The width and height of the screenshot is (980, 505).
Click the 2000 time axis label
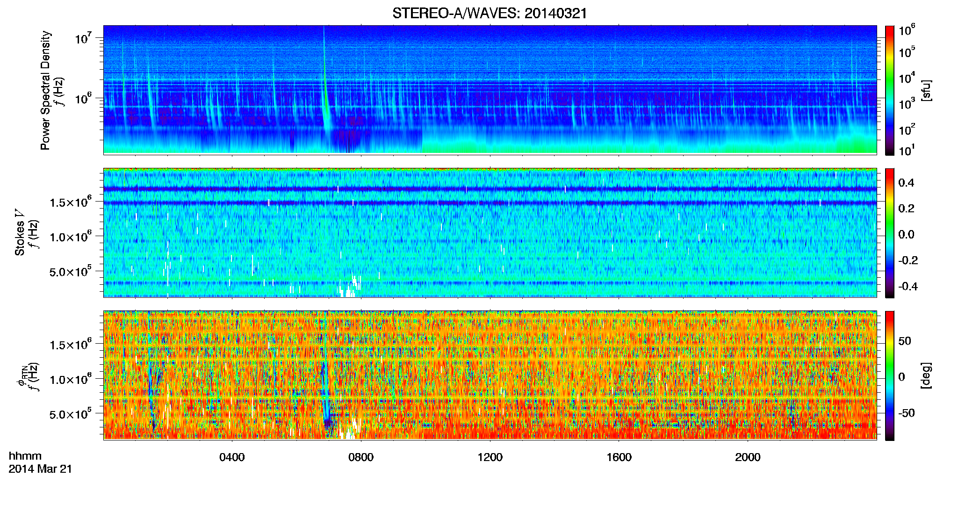click(748, 457)
